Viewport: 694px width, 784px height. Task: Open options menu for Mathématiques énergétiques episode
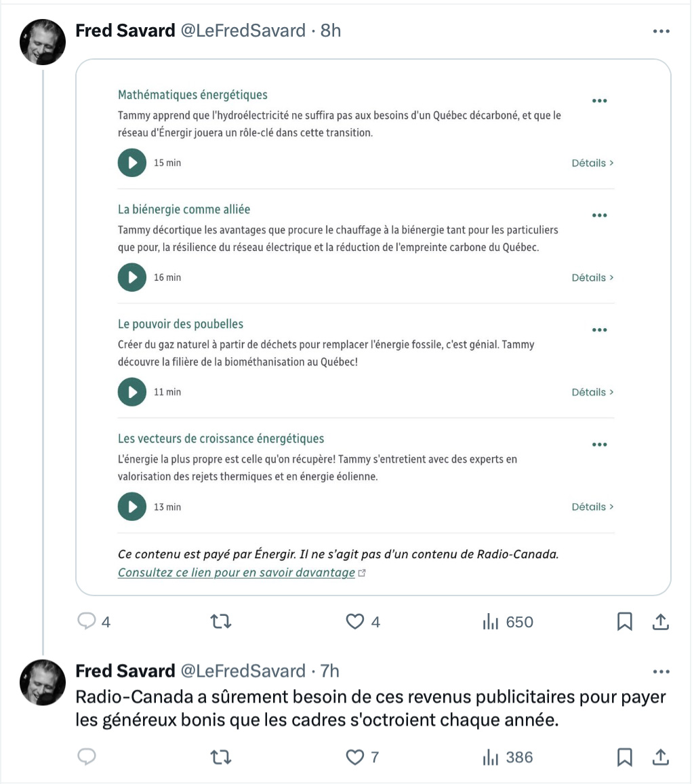click(x=600, y=101)
